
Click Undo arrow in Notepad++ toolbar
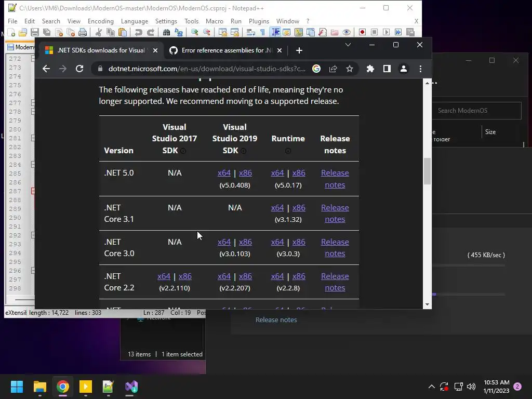click(138, 32)
